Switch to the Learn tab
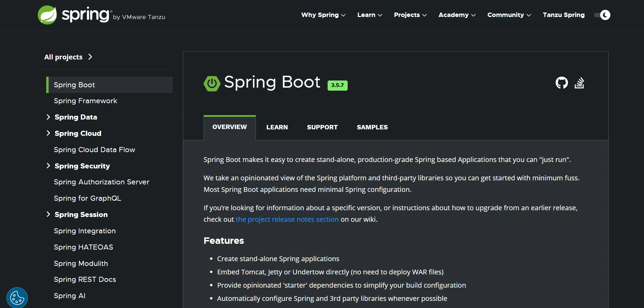The height and width of the screenshot is (308, 644). point(277,127)
